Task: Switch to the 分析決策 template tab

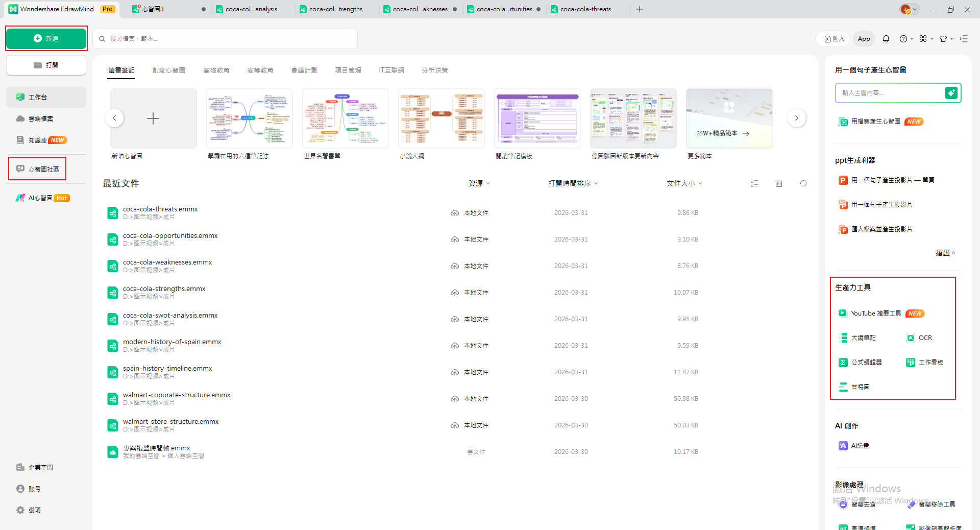Action: [x=435, y=70]
